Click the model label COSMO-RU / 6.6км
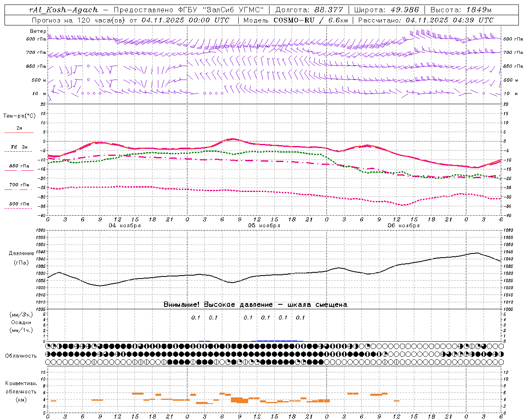 pos(310,20)
